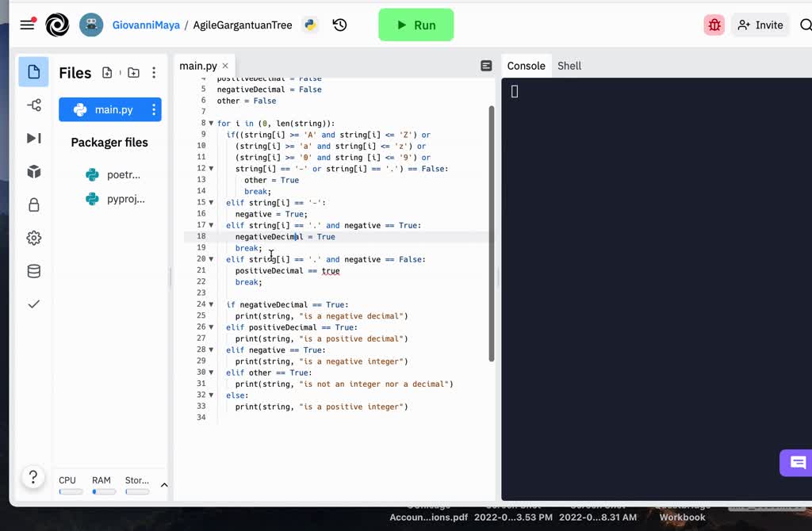The width and height of the screenshot is (812, 531).
Task: Collapse the for loop at line 8
Action: click(211, 124)
